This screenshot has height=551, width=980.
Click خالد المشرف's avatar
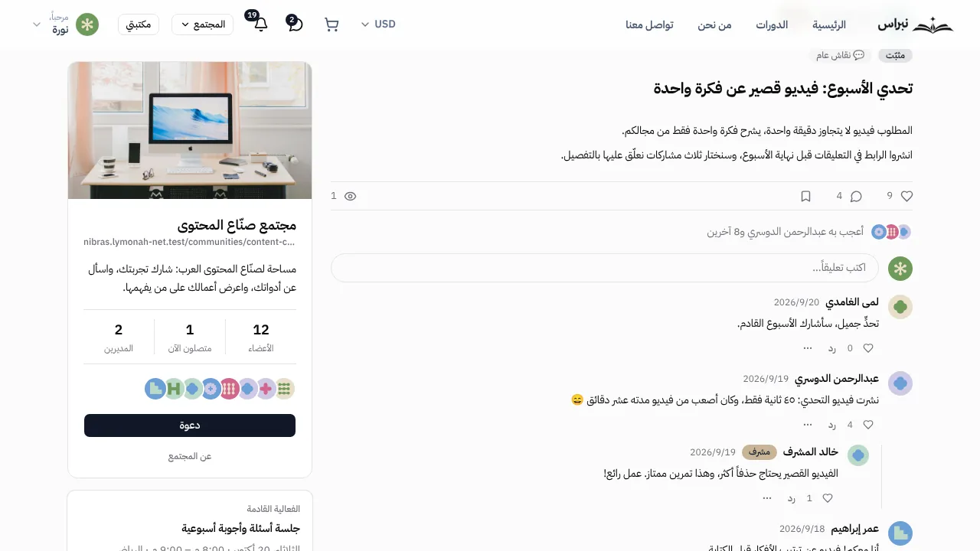[x=858, y=455]
